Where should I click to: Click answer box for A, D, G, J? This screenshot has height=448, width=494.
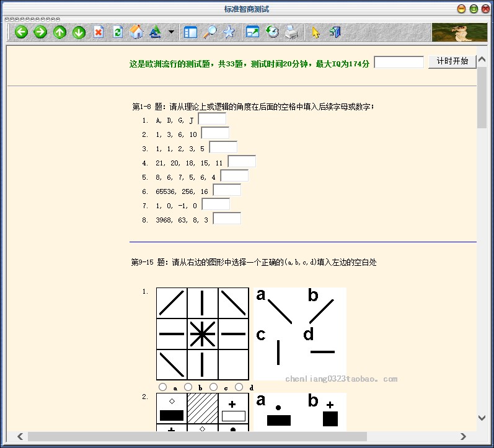pyautogui.click(x=212, y=119)
